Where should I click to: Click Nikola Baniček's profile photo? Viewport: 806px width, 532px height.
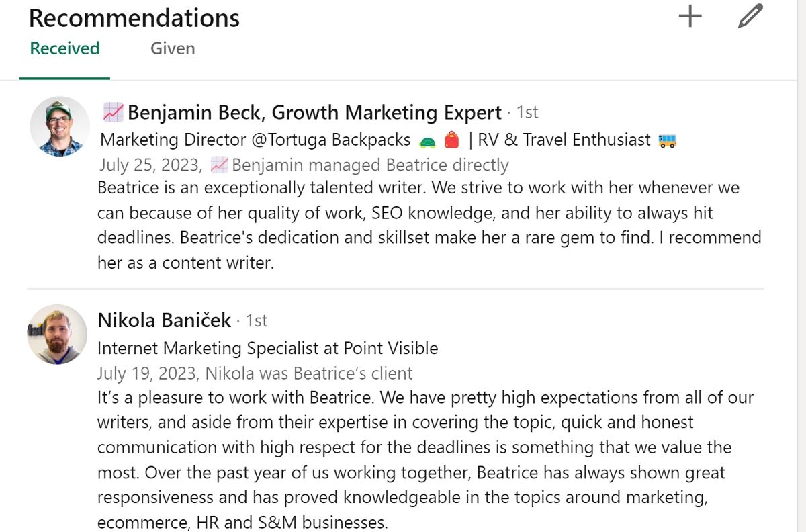57,334
